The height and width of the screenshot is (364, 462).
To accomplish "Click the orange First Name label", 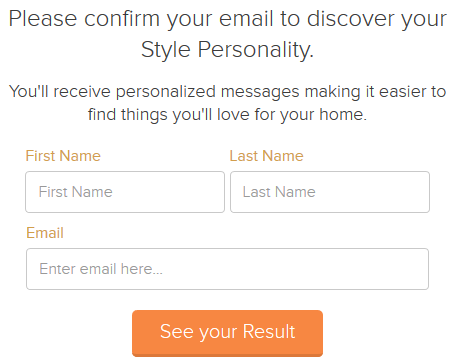I will point(63,156).
